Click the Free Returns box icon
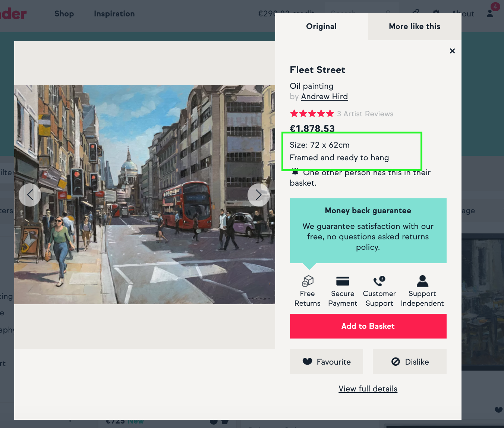The image size is (504, 428). coord(308,281)
